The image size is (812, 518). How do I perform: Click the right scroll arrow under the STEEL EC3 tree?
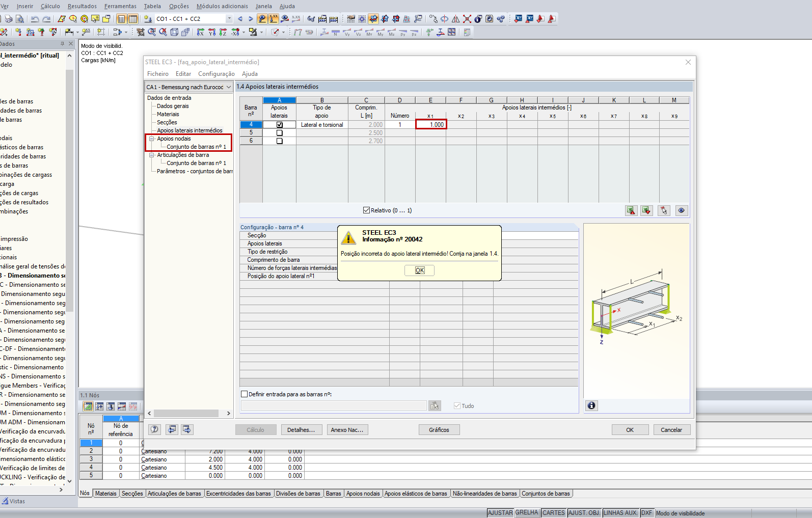228,414
